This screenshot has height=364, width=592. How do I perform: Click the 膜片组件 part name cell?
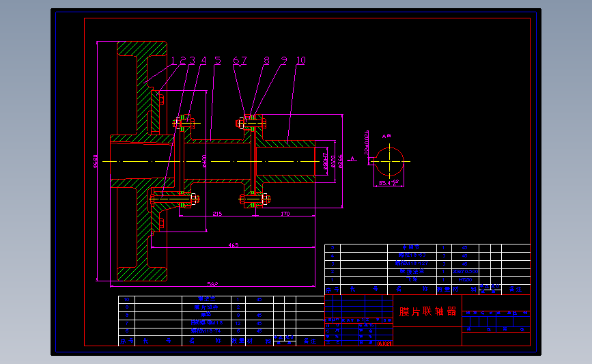[x=206, y=307]
